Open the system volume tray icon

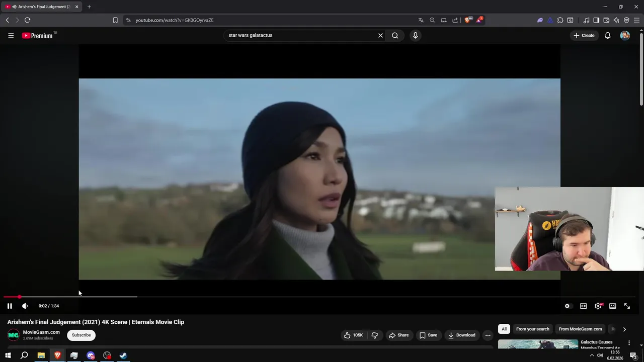point(600,355)
